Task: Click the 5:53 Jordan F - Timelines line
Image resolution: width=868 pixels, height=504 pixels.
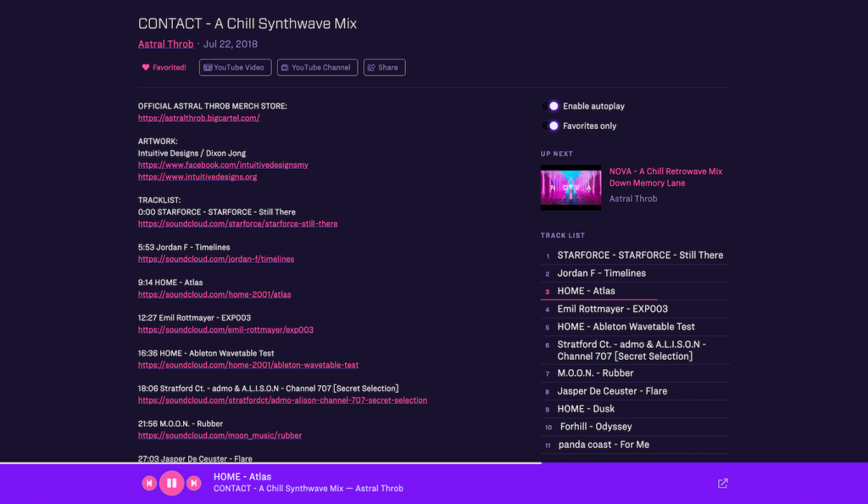Action: click(x=184, y=247)
